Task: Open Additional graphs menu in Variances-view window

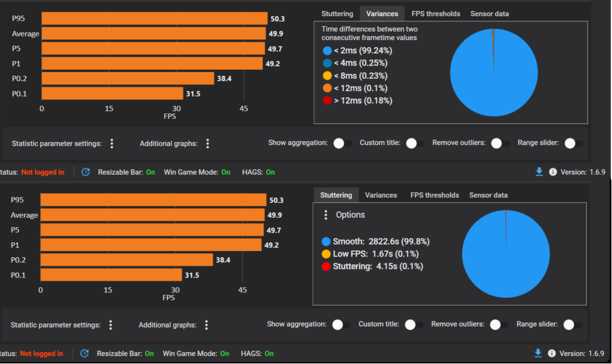Action: pyautogui.click(x=208, y=144)
